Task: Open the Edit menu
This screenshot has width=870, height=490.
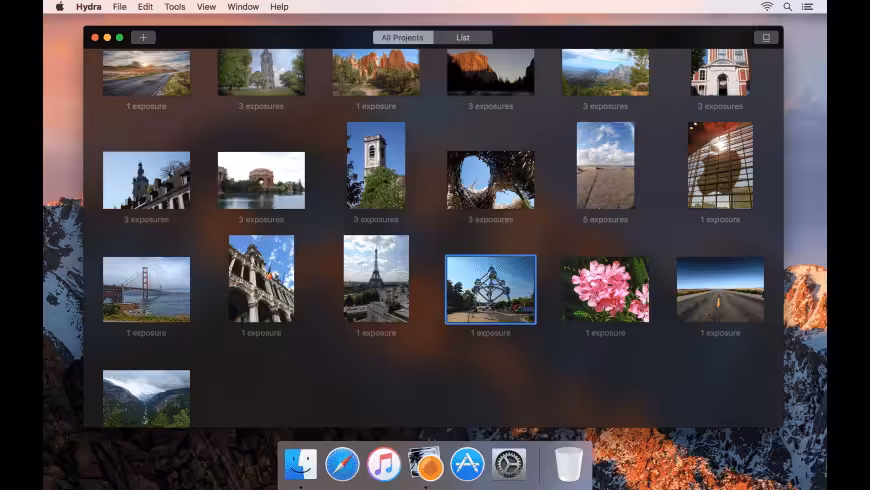Action: tap(145, 7)
